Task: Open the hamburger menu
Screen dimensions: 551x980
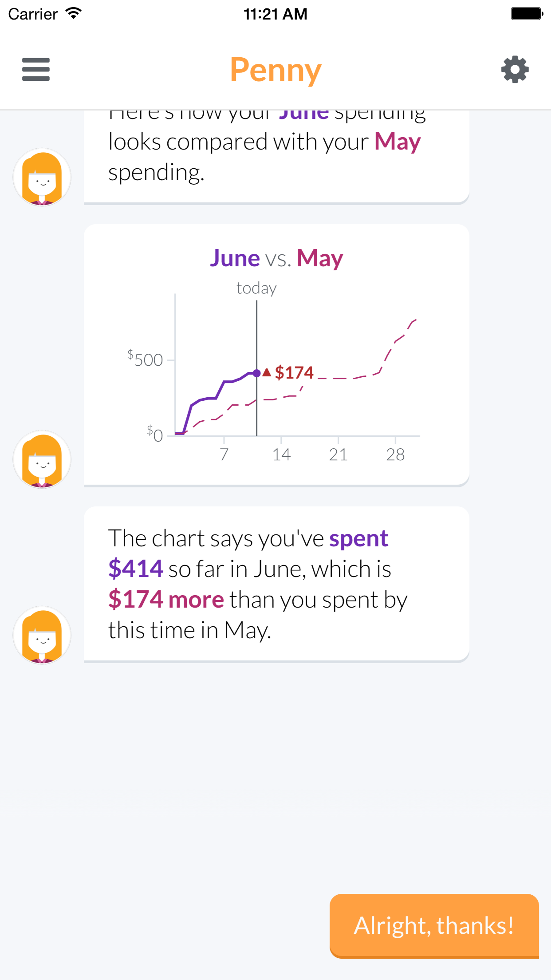Action: pyautogui.click(x=36, y=69)
